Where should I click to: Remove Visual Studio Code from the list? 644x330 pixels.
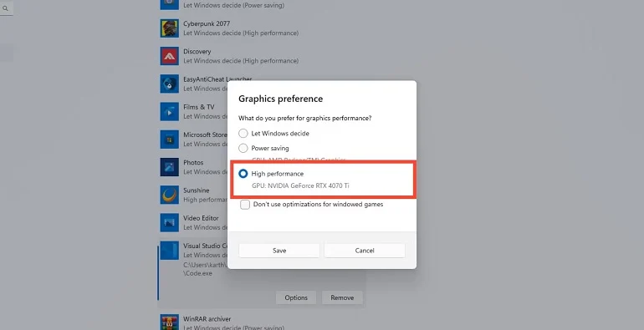tap(342, 297)
